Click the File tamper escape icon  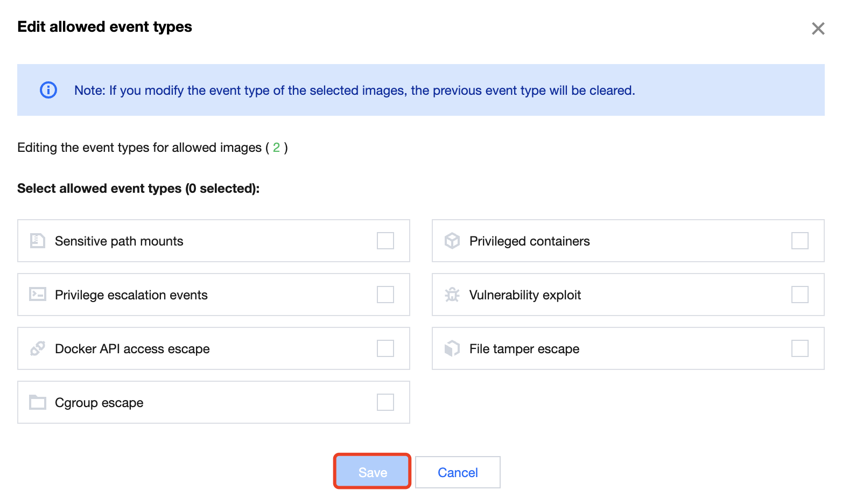pos(452,348)
